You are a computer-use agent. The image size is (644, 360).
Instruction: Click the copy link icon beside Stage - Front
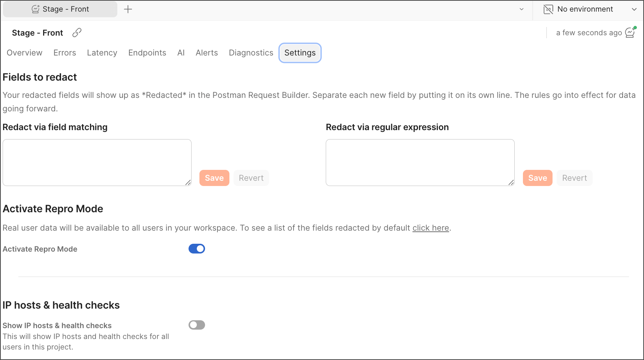point(77,33)
